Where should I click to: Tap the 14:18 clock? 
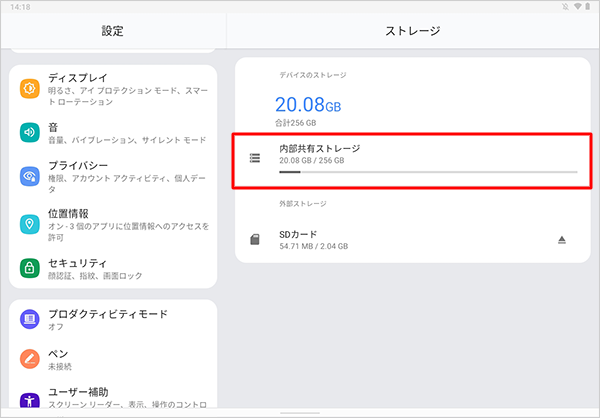coord(20,7)
